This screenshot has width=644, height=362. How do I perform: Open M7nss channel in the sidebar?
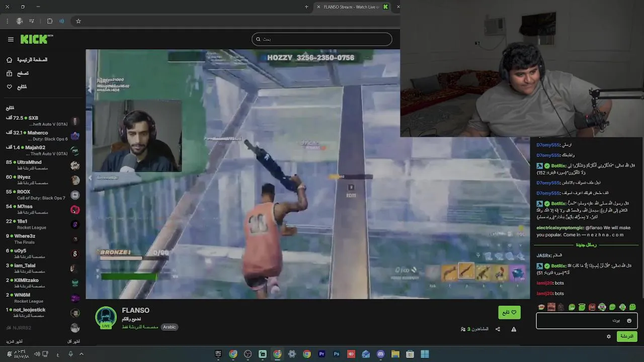[x=42, y=209]
